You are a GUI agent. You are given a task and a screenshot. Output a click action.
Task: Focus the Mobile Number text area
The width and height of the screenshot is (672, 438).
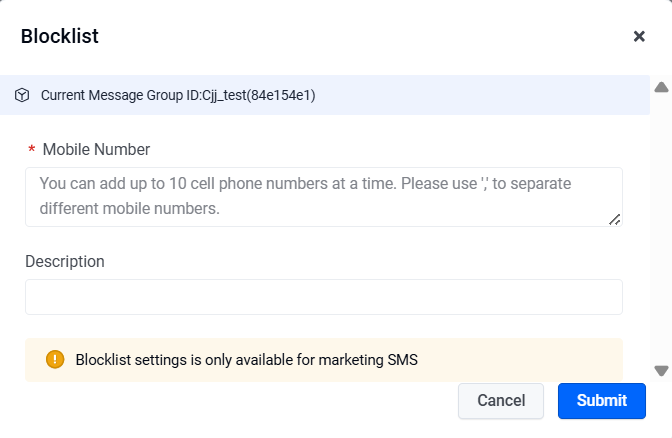[x=324, y=197]
